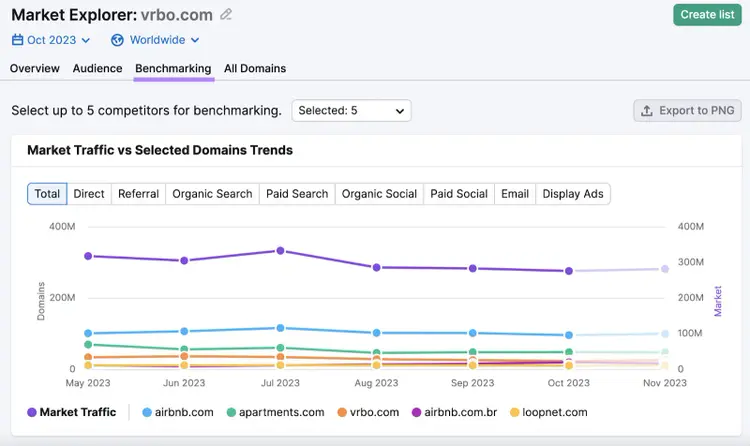Viewport: 750px width, 446px height.
Task: Open the All Domains tab
Action: 255,68
